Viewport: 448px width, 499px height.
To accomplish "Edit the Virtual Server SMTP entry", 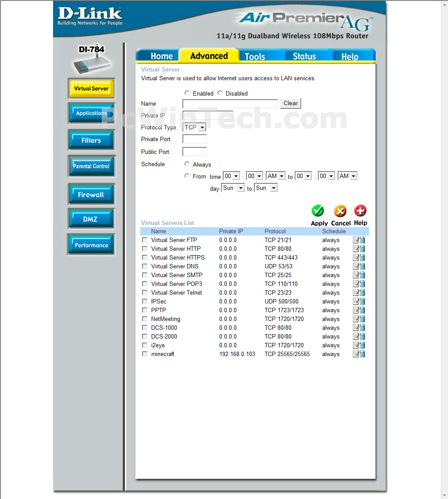I will (x=356, y=275).
